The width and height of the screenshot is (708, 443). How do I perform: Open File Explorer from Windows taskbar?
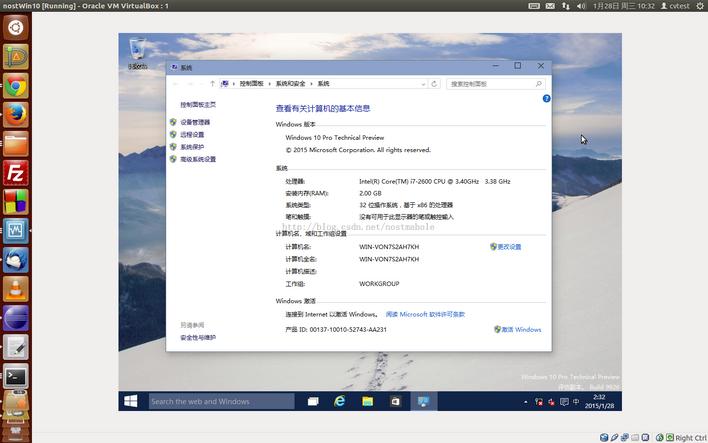click(368, 401)
